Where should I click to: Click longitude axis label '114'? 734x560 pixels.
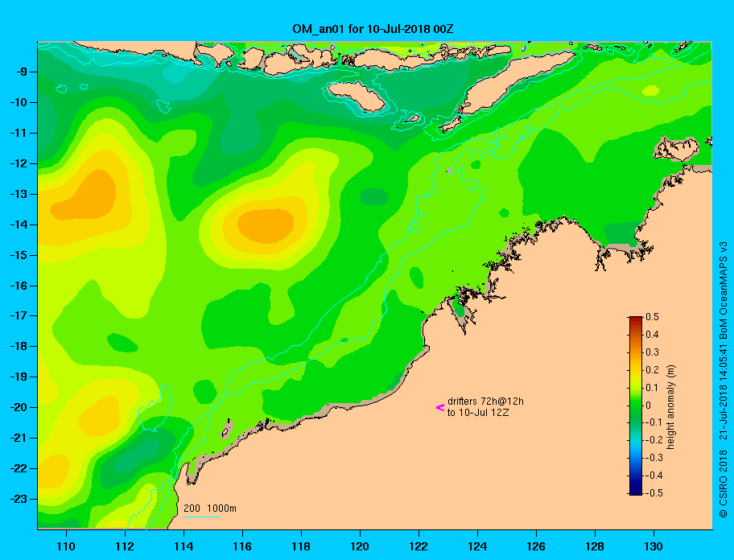(183, 546)
